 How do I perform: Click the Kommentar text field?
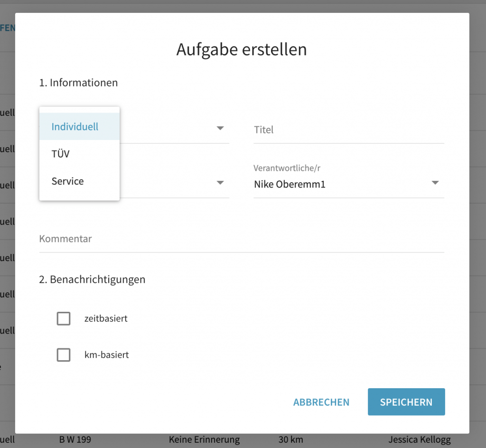tap(242, 239)
